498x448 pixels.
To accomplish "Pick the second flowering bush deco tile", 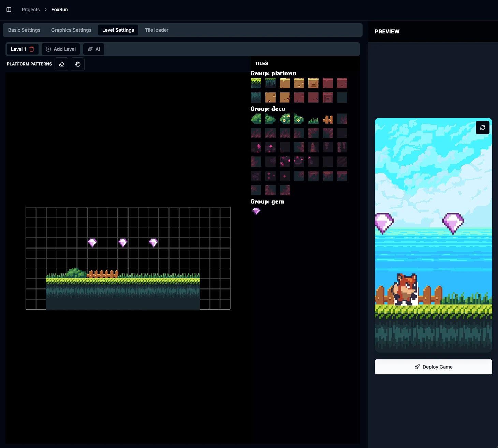I will pyautogui.click(x=299, y=119).
